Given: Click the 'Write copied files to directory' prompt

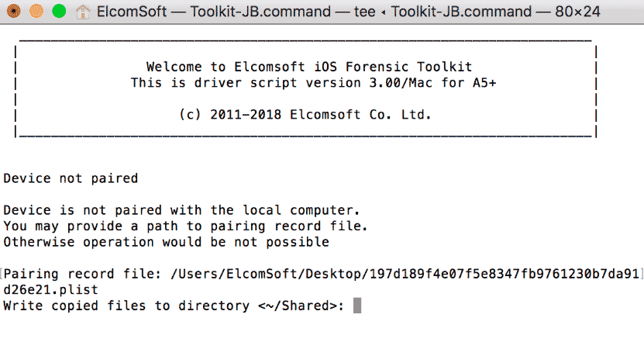Looking at the screenshot, I should tap(127, 306).
